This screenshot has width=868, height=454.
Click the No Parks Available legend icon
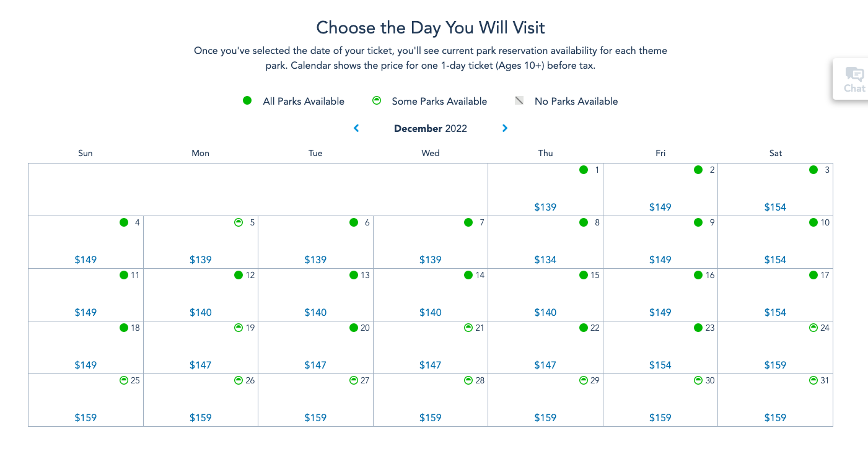[519, 101]
